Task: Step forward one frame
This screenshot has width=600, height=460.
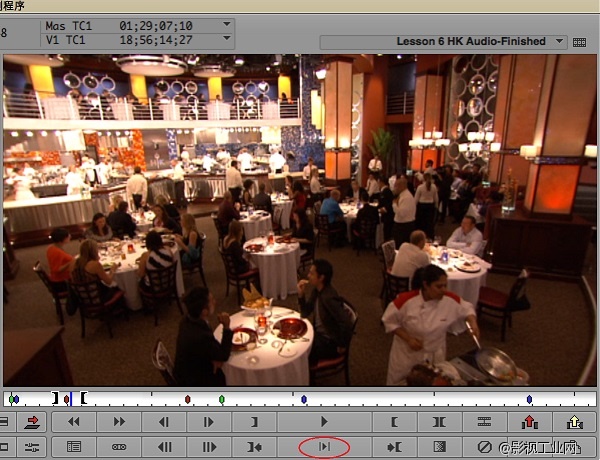Action: coord(209,423)
